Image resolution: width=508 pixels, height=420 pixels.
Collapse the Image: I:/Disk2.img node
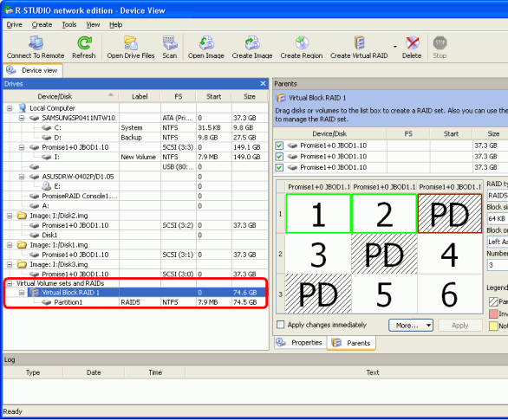click(x=10, y=216)
